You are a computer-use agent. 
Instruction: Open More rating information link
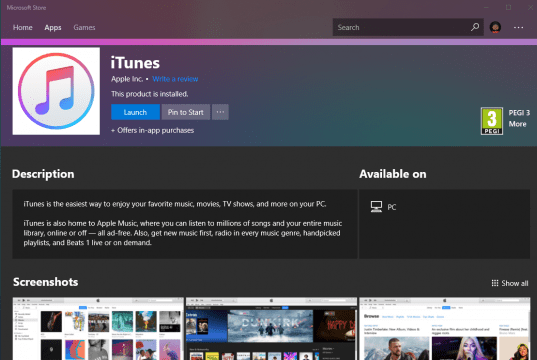click(517, 124)
